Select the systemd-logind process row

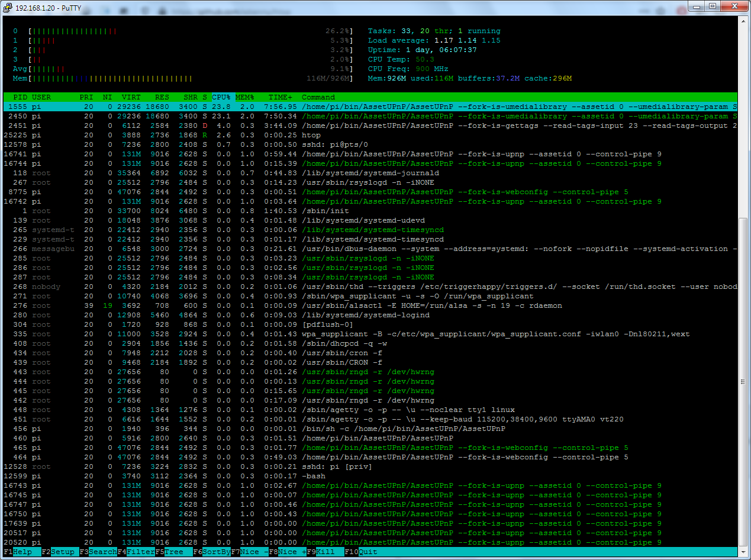[x=370, y=315]
